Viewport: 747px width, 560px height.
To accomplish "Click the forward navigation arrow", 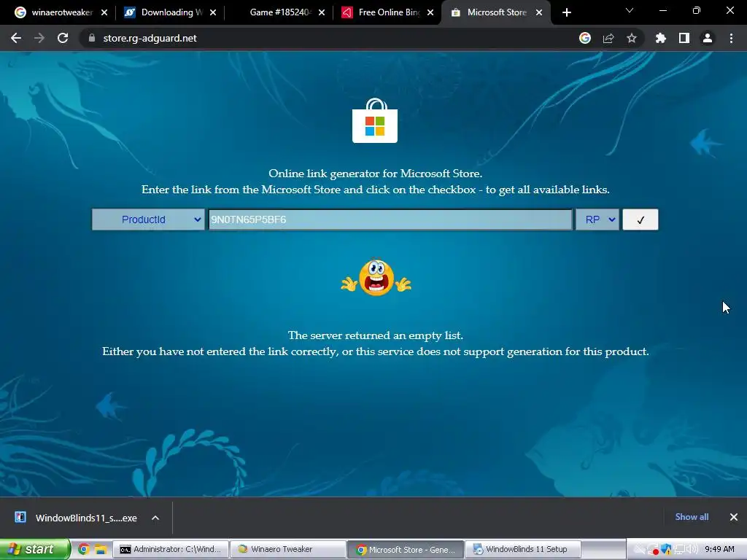I will [x=39, y=38].
